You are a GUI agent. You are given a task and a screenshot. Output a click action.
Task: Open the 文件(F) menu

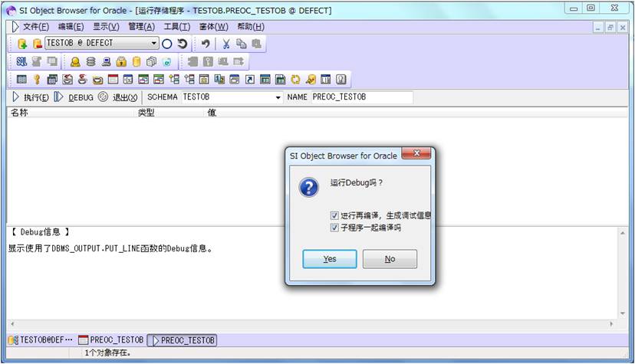click(35, 27)
